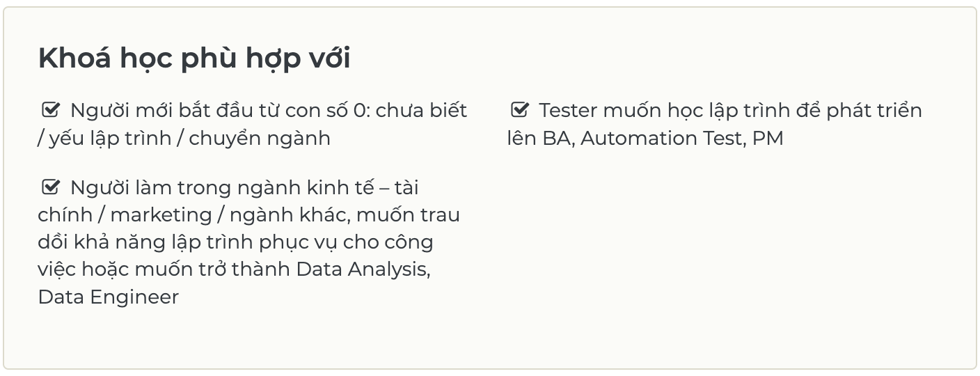Click the heading "Khoá học phù hợp với"
This screenshot has width=980, height=376.
click(194, 58)
